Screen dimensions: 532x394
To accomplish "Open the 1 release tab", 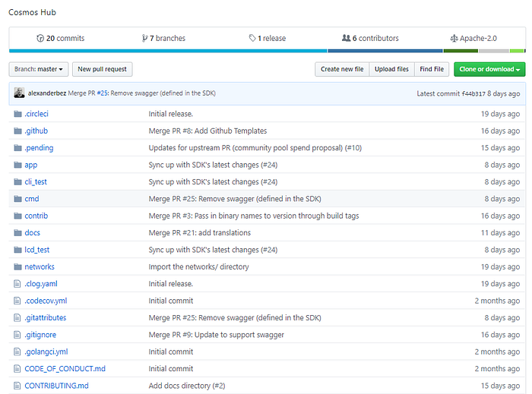I will point(268,38).
